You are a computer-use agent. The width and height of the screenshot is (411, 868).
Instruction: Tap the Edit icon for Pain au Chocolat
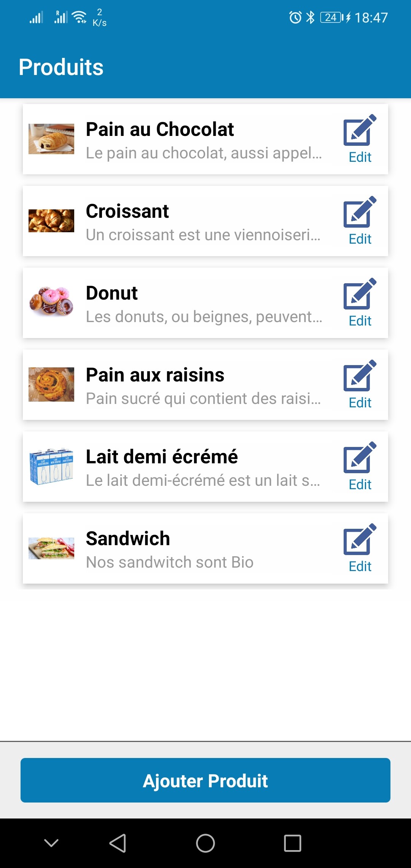tap(360, 131)
